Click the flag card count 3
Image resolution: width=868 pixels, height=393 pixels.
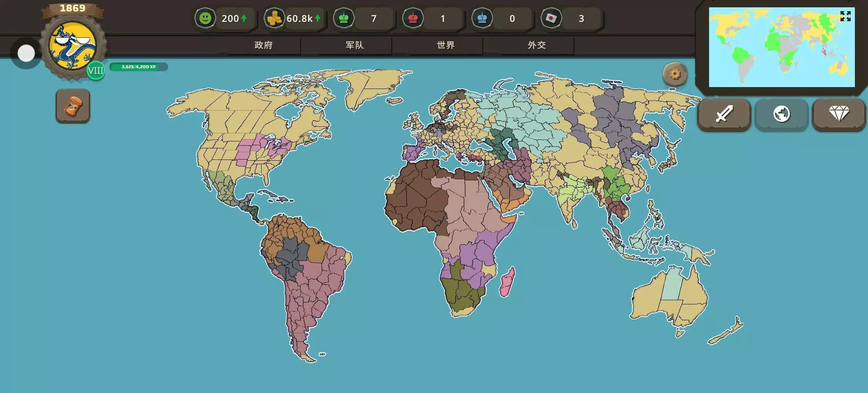581,18
